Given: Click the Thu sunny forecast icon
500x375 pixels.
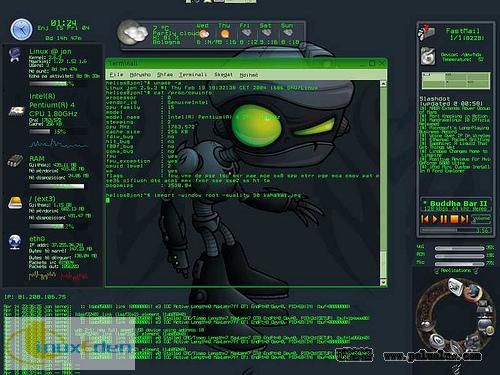Looking at the screenshot, I should [225, 34].
